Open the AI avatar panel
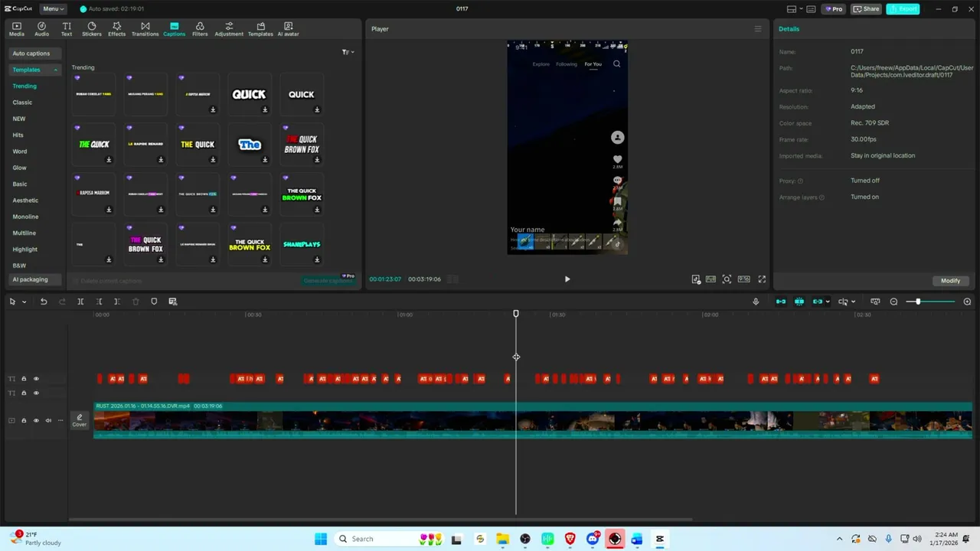The width and height of the screenshot is (980, 551). 288,29
